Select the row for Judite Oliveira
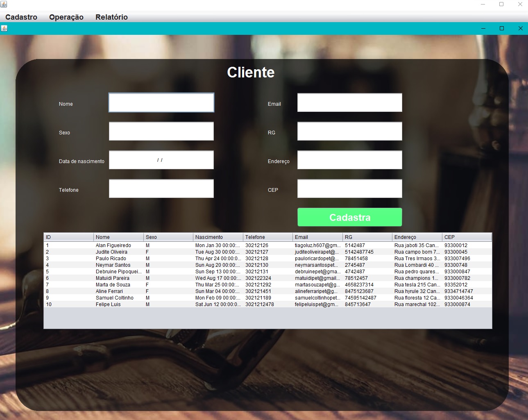The height and width of the screenshot is (420, 528). [164, 252]
